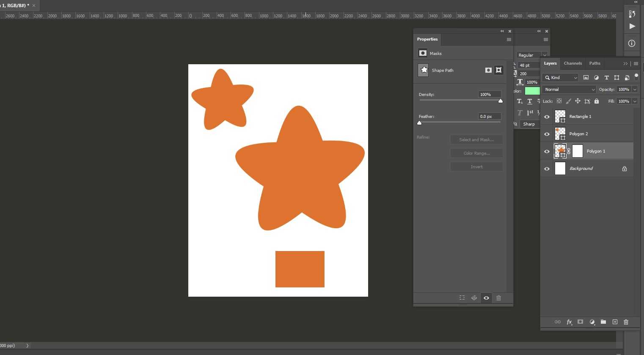Open the Layers panel flyout menu
This screenshot has width=644, height=355.
click(636, 63)
